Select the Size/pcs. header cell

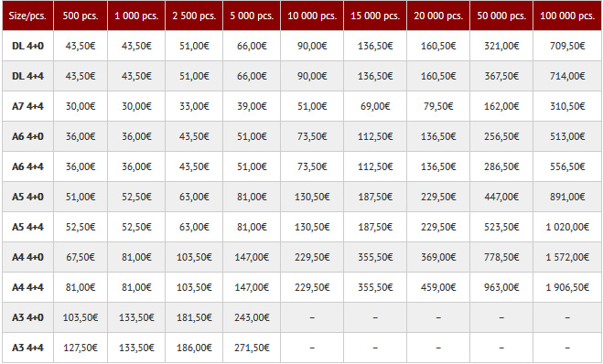click(x=27, y=16)
